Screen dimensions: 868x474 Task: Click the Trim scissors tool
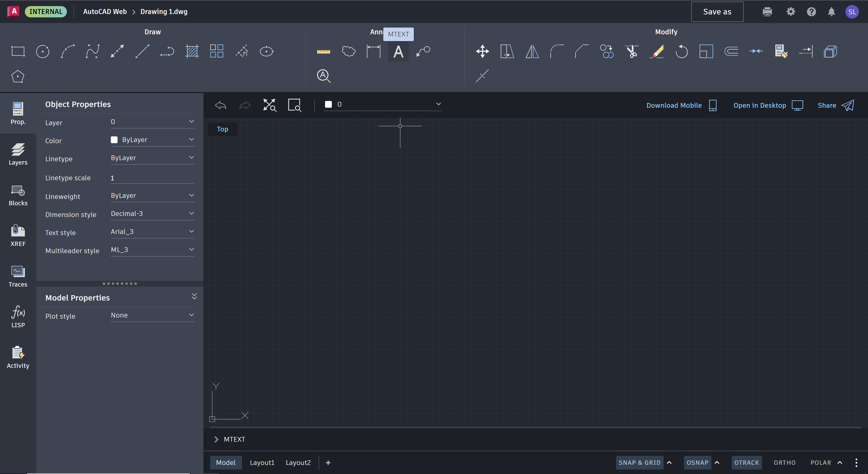pos(632,51)
